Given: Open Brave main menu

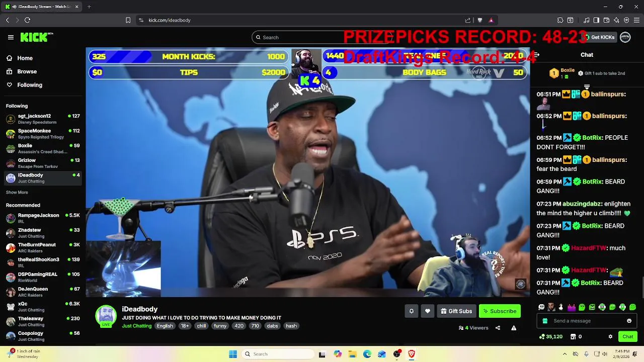Looking at the screenshot, I should pos(636,20).
